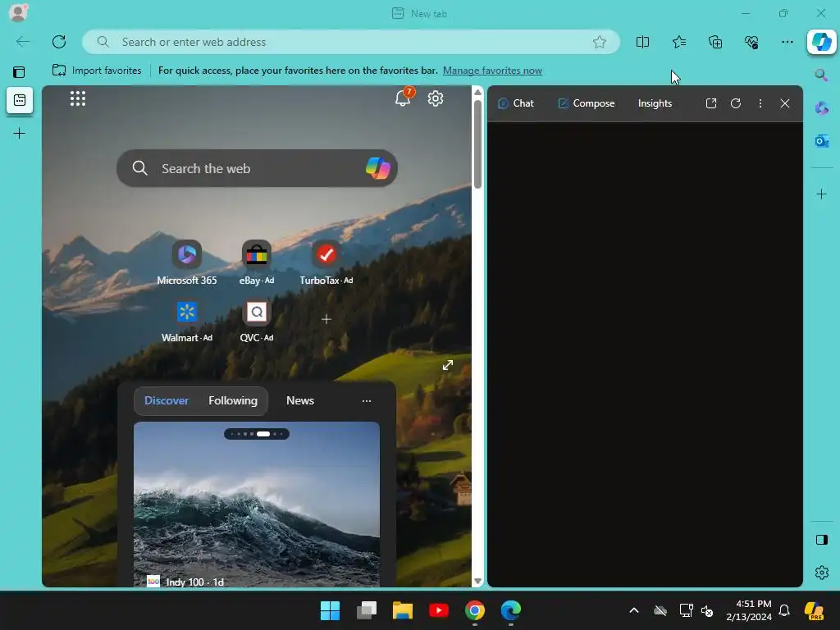The image size is (840, 630).
Task: Switch to Copilot Insights tab
Action: pos(655,103)
